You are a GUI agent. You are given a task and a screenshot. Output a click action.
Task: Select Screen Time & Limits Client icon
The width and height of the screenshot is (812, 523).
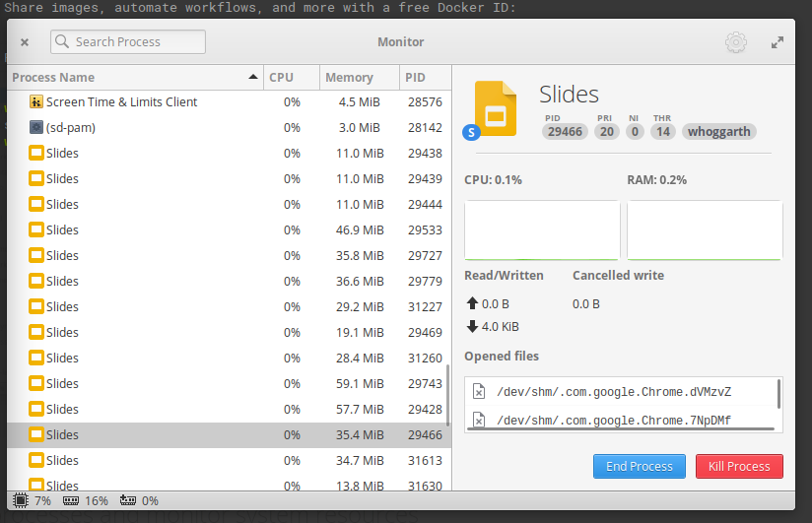[x=35, y=102]
